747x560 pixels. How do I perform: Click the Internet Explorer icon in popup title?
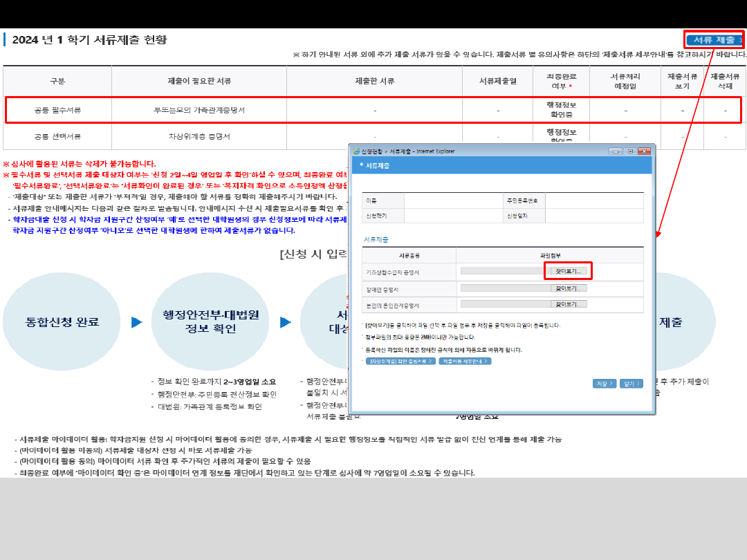point(356,151)
